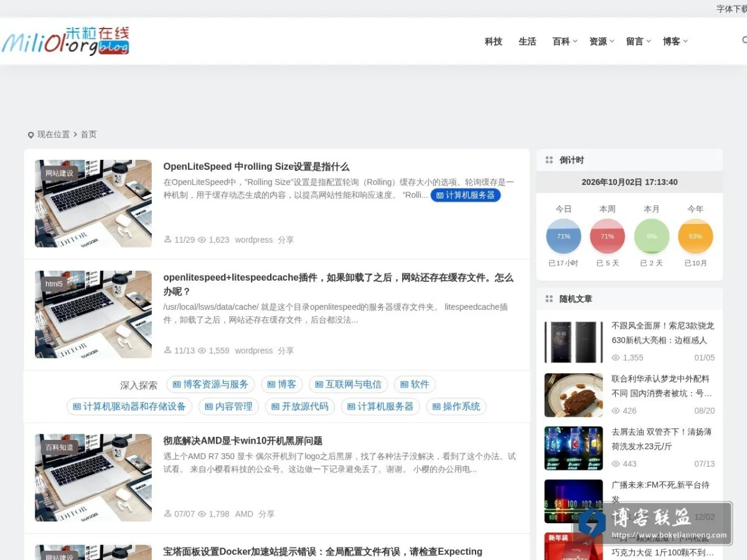Open the 博客 navigation item
This screenshot has height=560, width=747.
click(671, 41)
